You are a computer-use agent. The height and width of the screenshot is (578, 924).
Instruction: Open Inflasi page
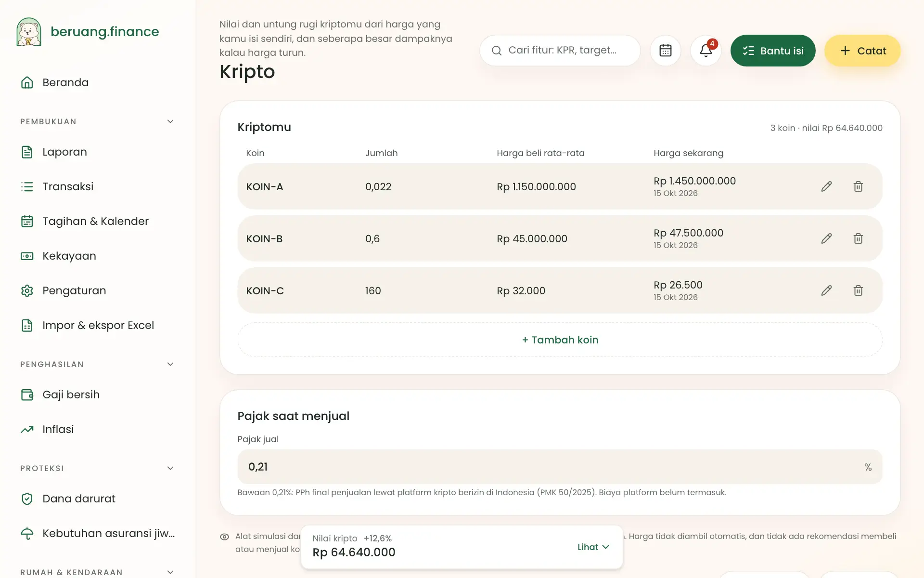[98, 429]
